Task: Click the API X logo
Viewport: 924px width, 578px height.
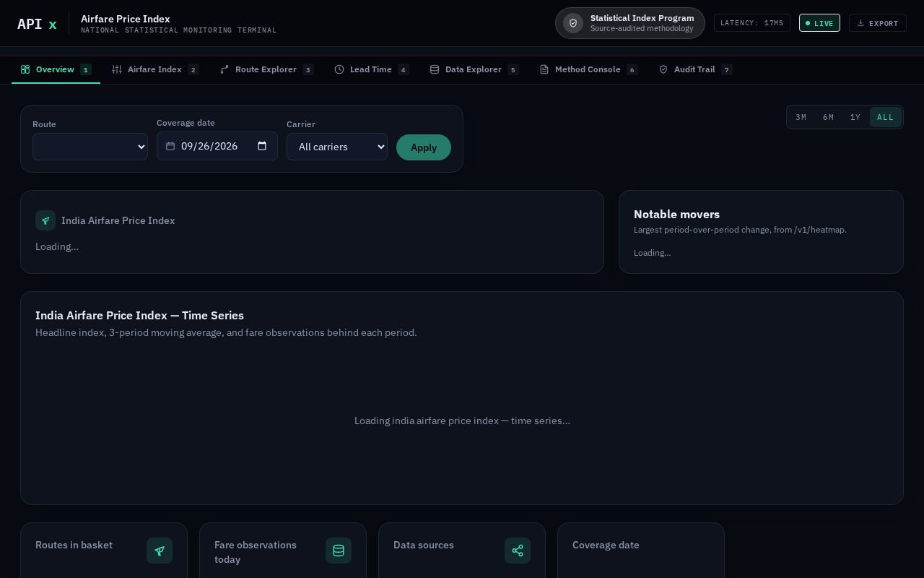Action: click(x=37, y=24)
